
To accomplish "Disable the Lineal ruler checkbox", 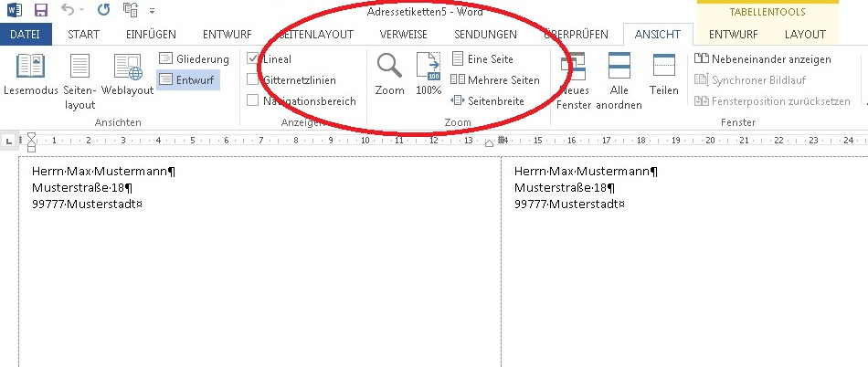I will [x=253, y=58].
